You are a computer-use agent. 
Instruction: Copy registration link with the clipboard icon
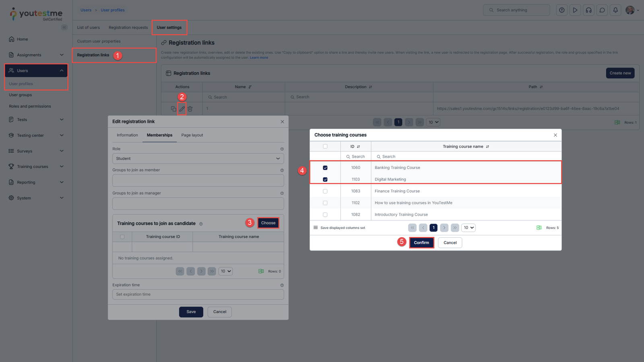(173, 109)
